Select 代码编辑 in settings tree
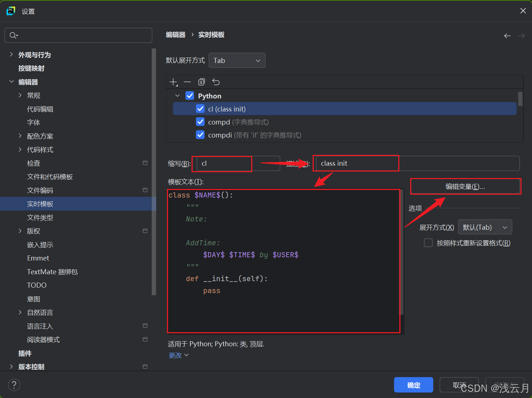This screenshot has height=398, width=532. 40,109
